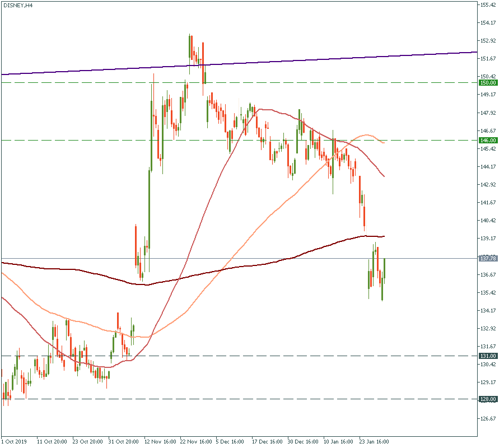Click the 5 Dec 16:00 time label
Image resolution: width=504 pixels, height=448 pixels.
pos(230,441)
